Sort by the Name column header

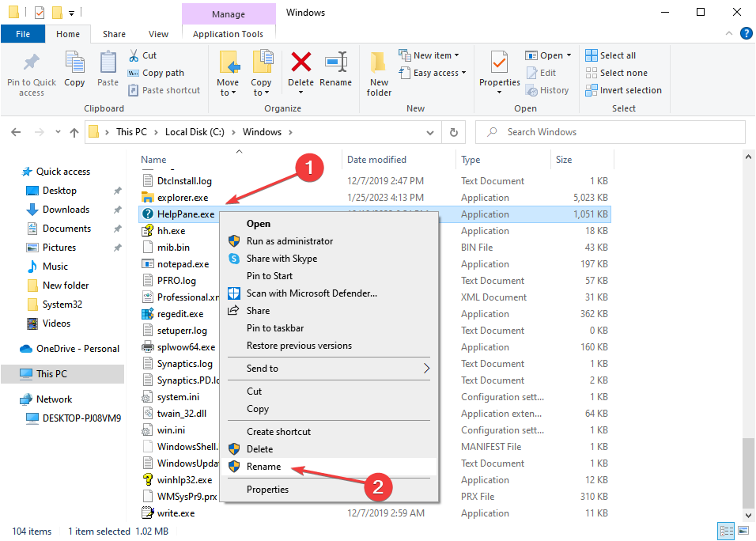tap(153, 160)
